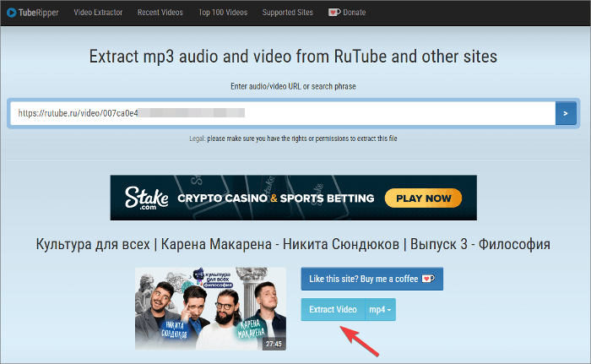Open the Donate page

pos(347,13)
